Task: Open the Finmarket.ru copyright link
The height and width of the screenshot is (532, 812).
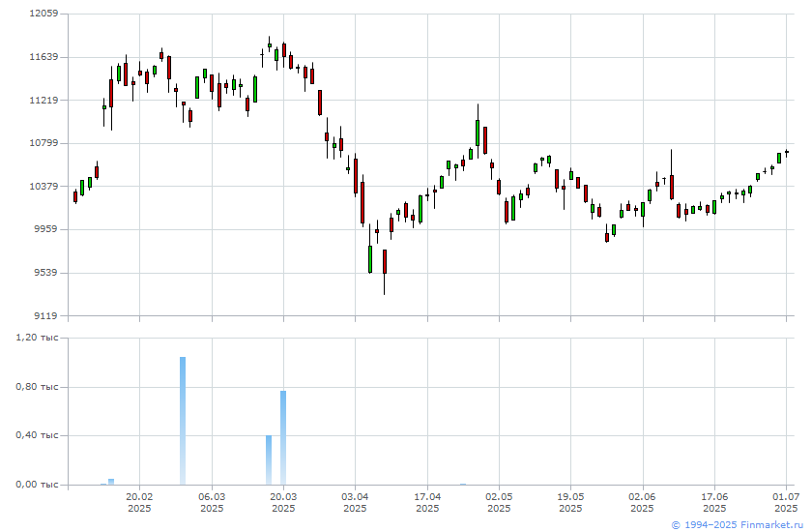Action: 738,525
